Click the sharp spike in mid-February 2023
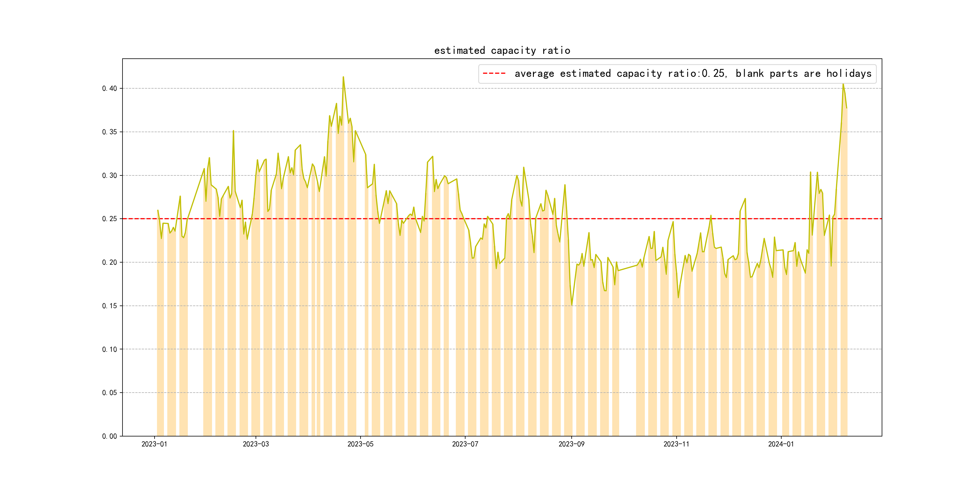Image resolution: width=980 pixels, height=490 pixels. click(x=233, y=131)
